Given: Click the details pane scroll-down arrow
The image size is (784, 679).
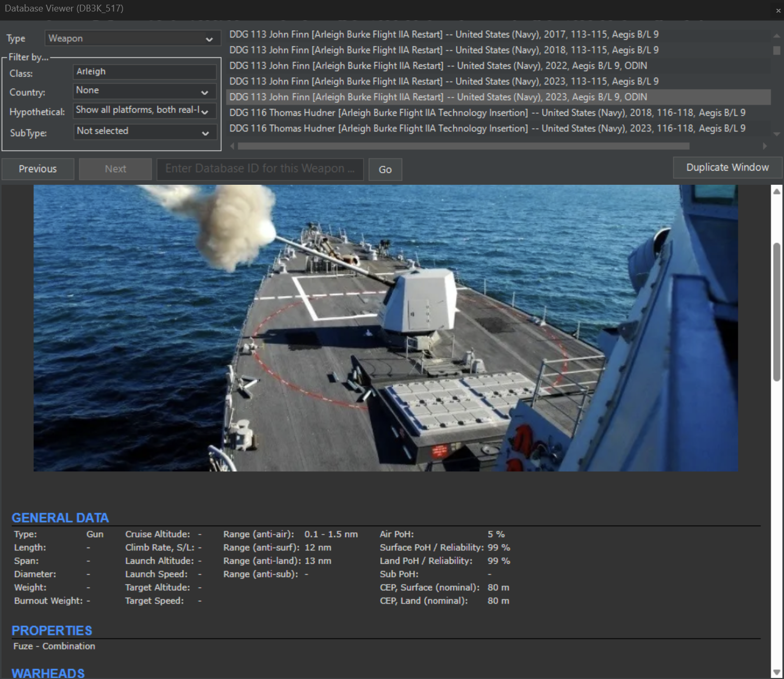Looking at the screenshot, I should [777, 672].
